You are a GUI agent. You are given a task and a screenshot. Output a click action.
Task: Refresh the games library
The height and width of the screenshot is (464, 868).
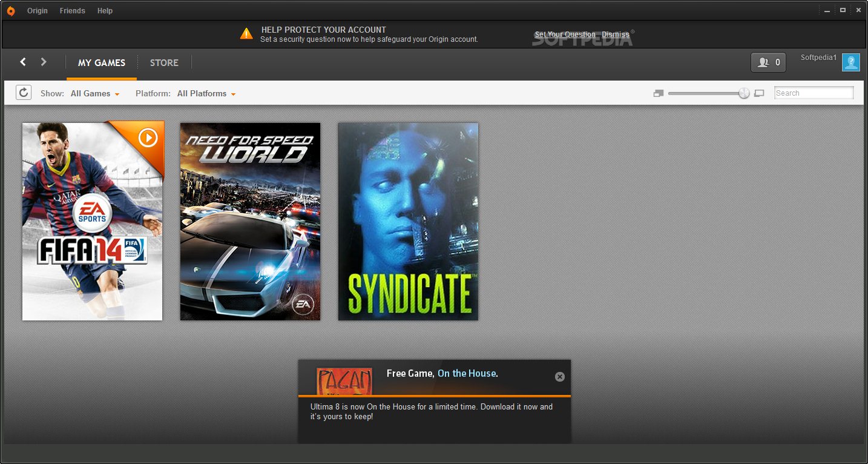tap(24, 93)
